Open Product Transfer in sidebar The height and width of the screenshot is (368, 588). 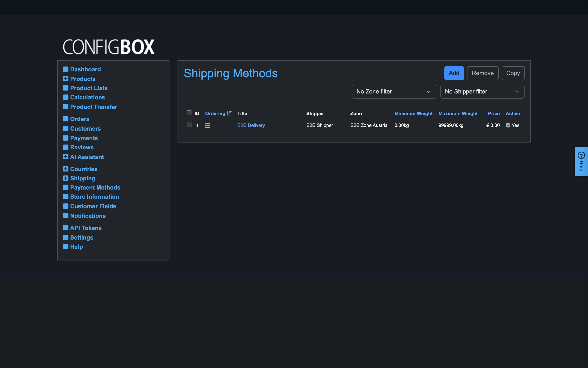[94, 107]
